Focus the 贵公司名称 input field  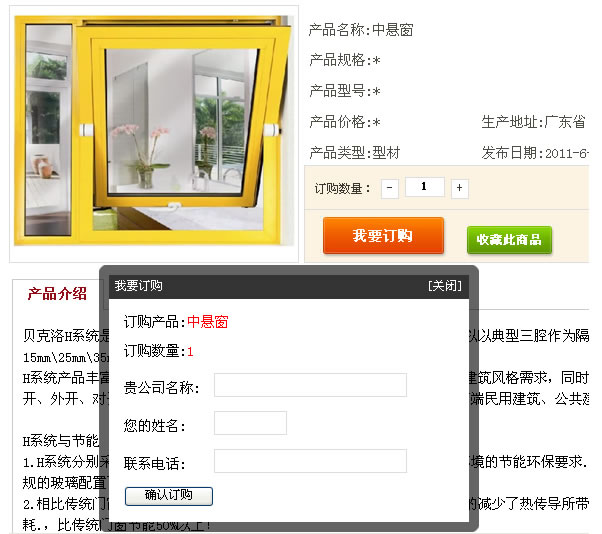tap(310, 385)
